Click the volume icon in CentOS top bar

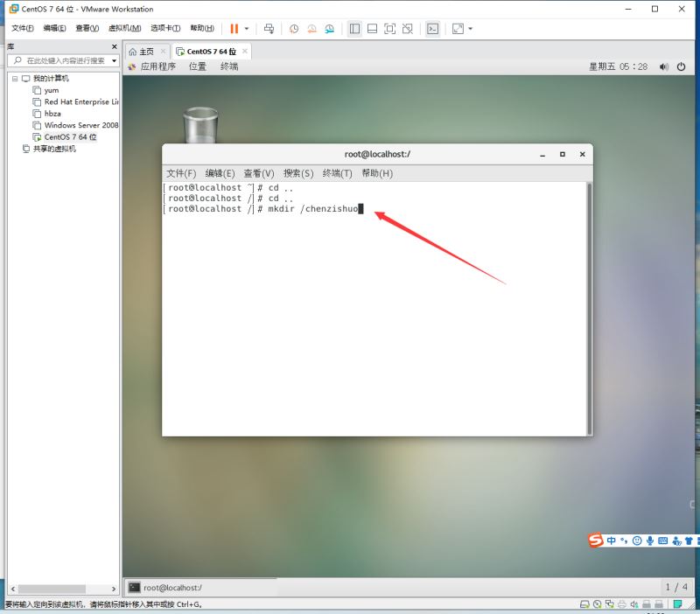click(x=663, y=66)
